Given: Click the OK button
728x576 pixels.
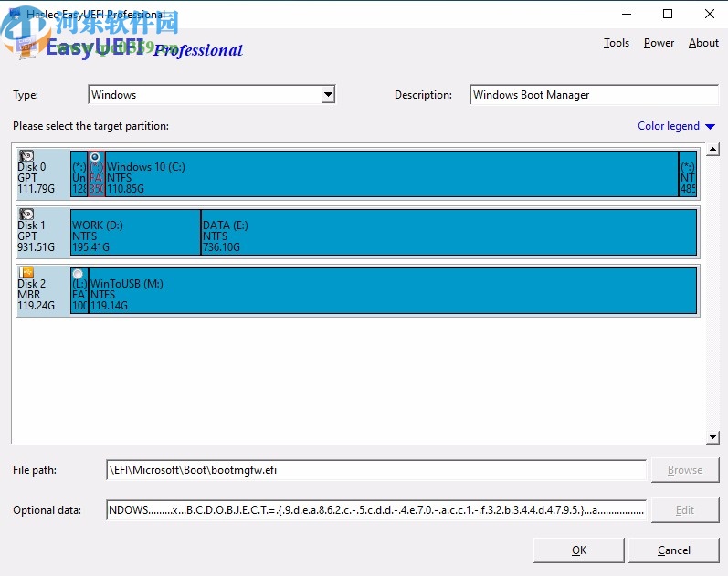Looking at the screenshot, I should pos(579,550).
